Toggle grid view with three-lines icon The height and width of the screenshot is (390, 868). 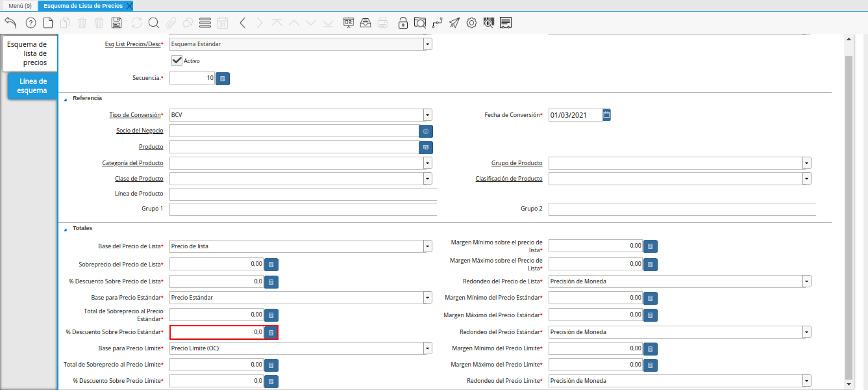(205, 23)
